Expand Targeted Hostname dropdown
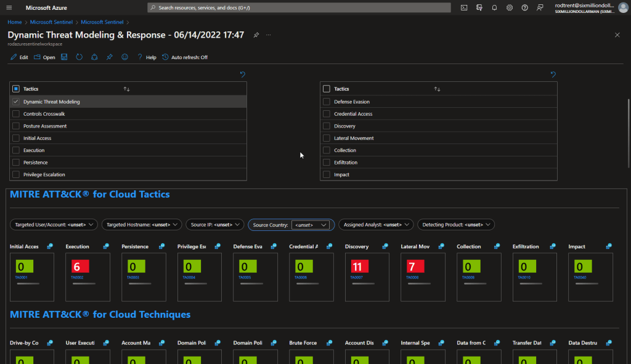 (x=142, y=224)
